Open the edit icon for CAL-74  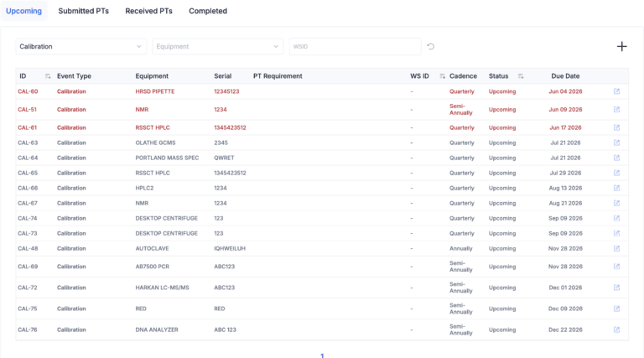[616, 218]
